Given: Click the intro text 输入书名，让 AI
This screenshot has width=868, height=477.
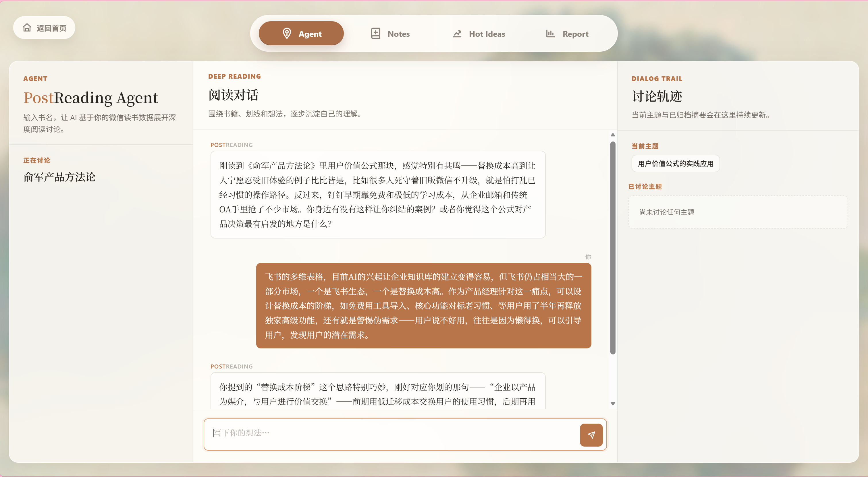Looking at the screenshot, I should (x=99, y=123).
